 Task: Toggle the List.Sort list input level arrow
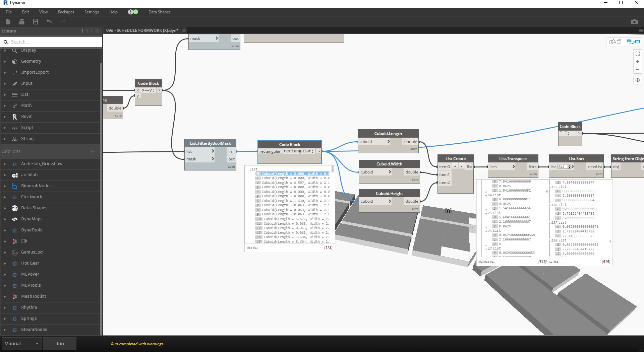573,166
